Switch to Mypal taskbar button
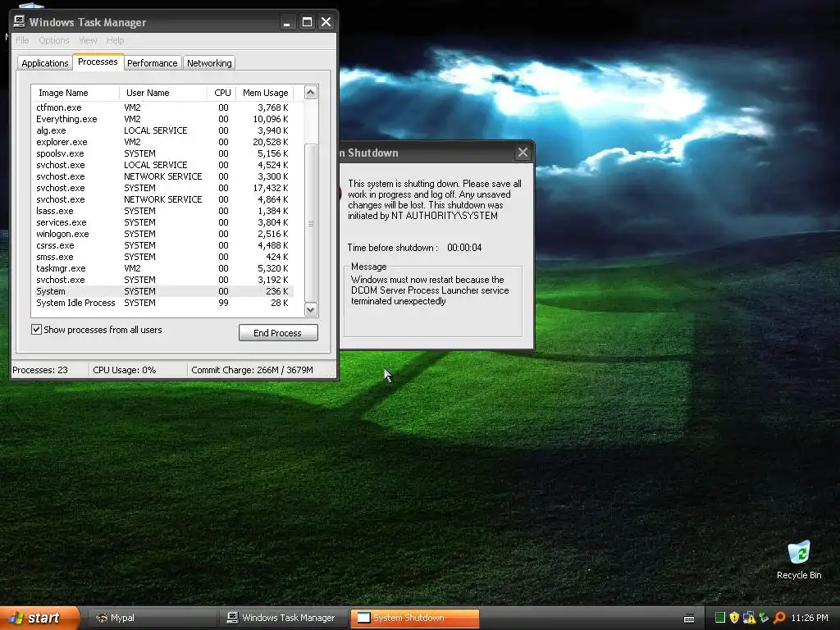The image size is (840, 630). 150,618
